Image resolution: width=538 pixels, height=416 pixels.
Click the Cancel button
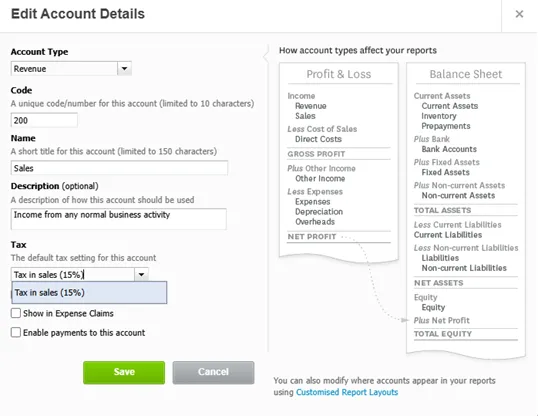213,372
